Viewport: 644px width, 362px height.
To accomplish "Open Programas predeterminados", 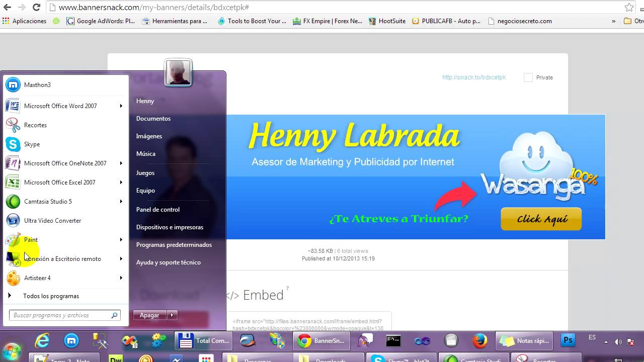I will pos(174,245).
